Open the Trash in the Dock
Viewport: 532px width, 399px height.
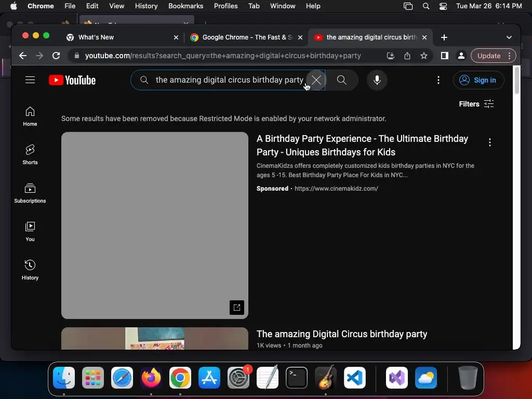(x=468, y=378)
